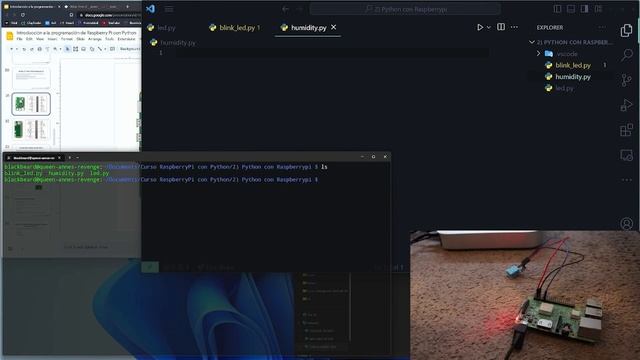Open Explorer panel Views and More Actions
The image size is (640, 360).
pos(602,27)
